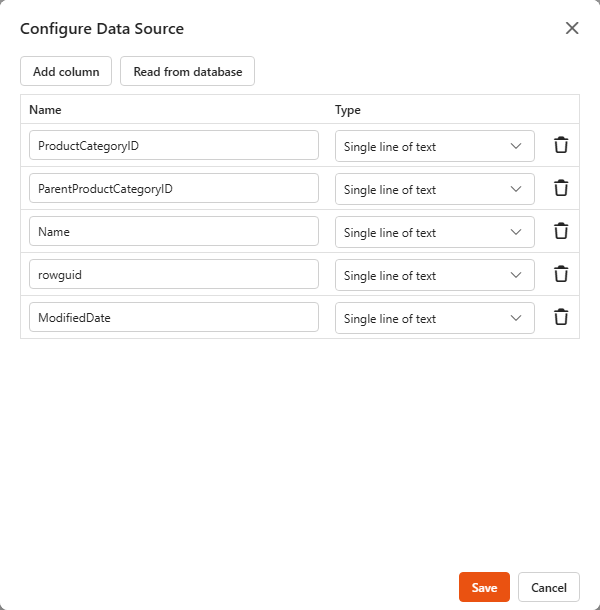Click the Configure Data Source title
600x610 pixels.
click(x=102, y=29)
